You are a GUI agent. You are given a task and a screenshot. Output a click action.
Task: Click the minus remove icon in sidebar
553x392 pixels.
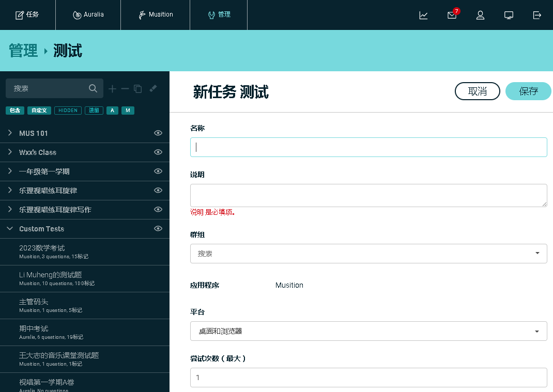[x=125, y=89]
